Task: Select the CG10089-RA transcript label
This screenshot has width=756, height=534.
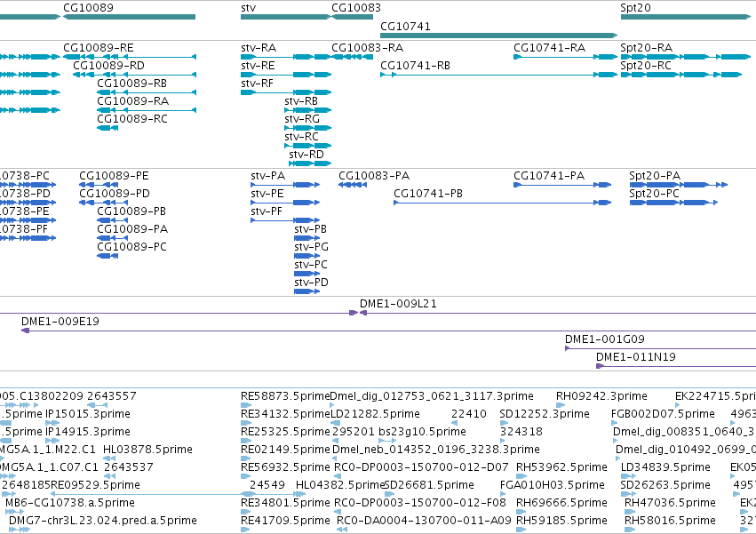Action: click(132, 101)
